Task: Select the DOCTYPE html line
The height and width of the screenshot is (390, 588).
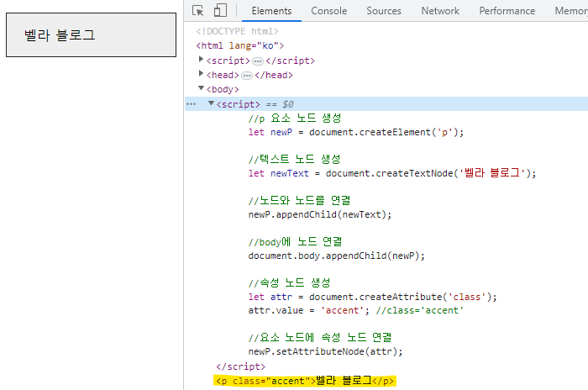Action: [237, 32]
